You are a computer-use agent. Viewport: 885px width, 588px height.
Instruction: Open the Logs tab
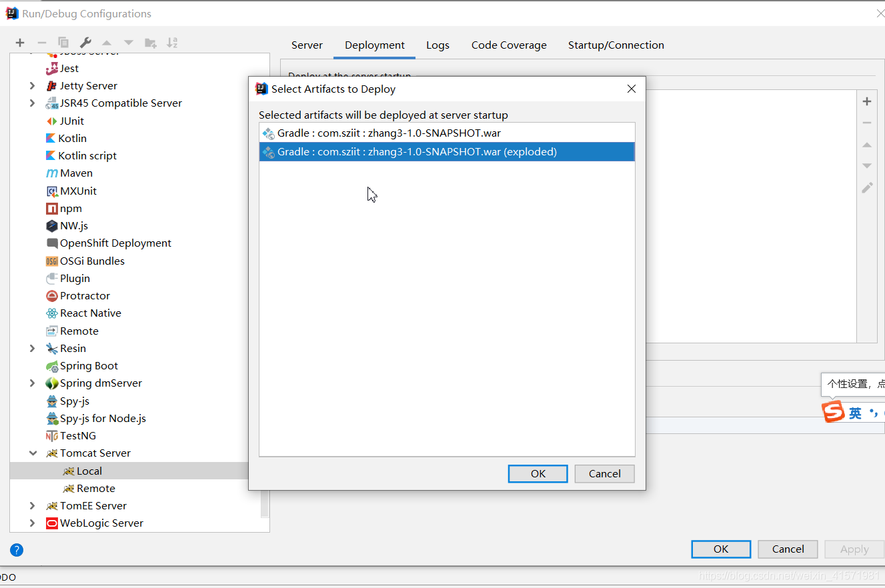click(437, 45)
